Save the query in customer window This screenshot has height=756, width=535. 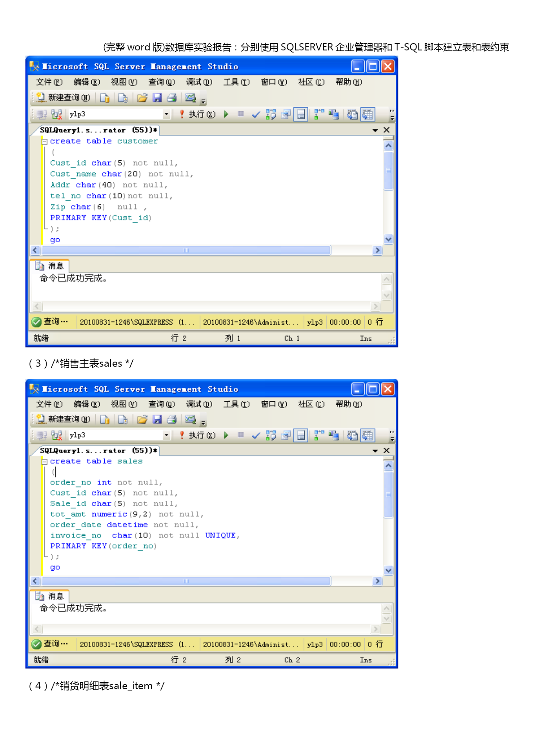coord(157,98)
